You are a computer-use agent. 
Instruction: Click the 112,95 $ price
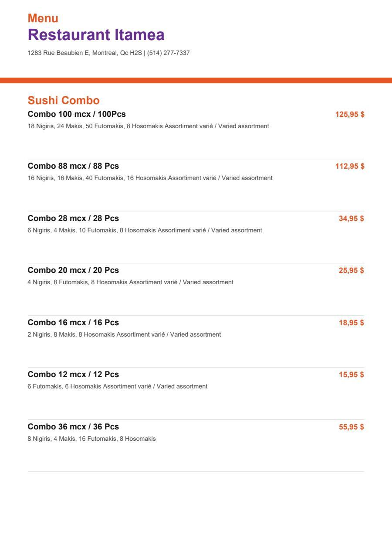point(350,166)
